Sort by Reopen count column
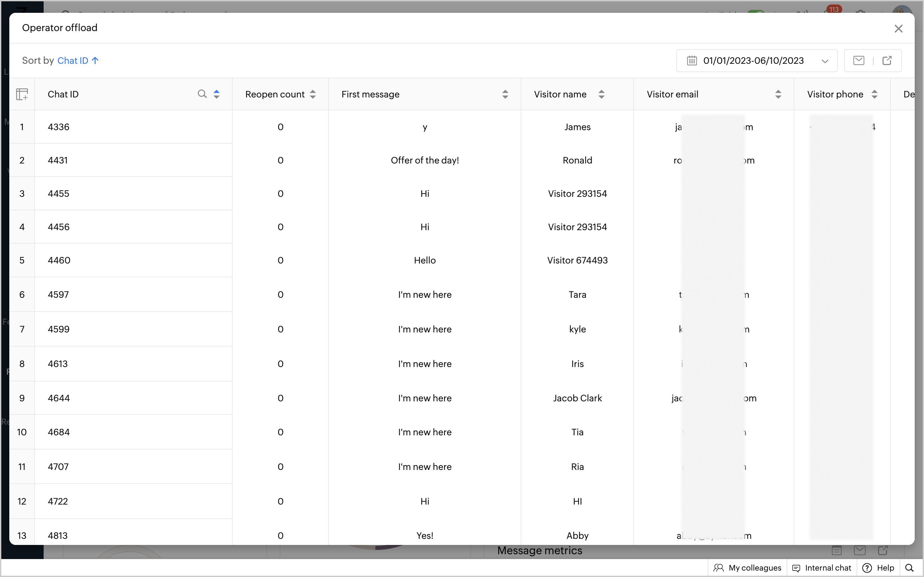 313,94
